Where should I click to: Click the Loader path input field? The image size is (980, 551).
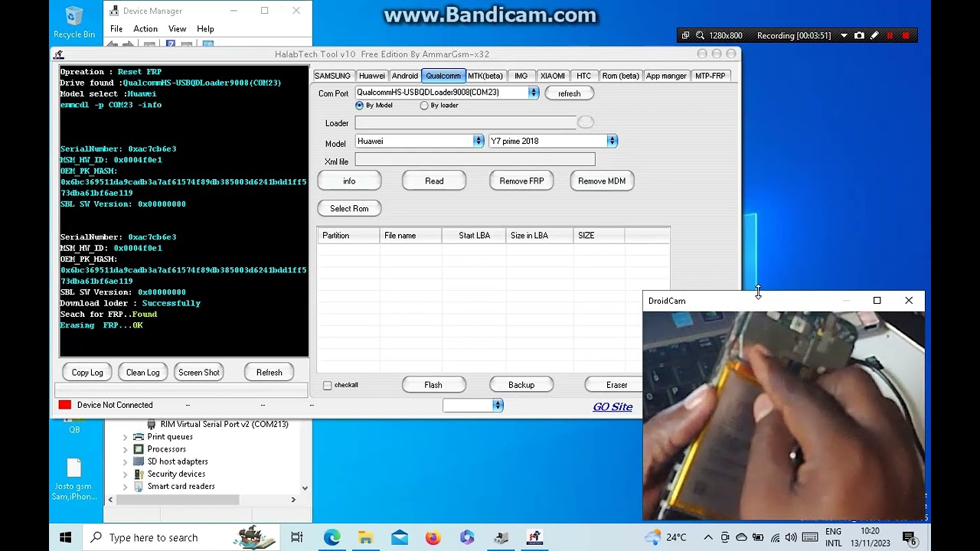pos(465,122)
